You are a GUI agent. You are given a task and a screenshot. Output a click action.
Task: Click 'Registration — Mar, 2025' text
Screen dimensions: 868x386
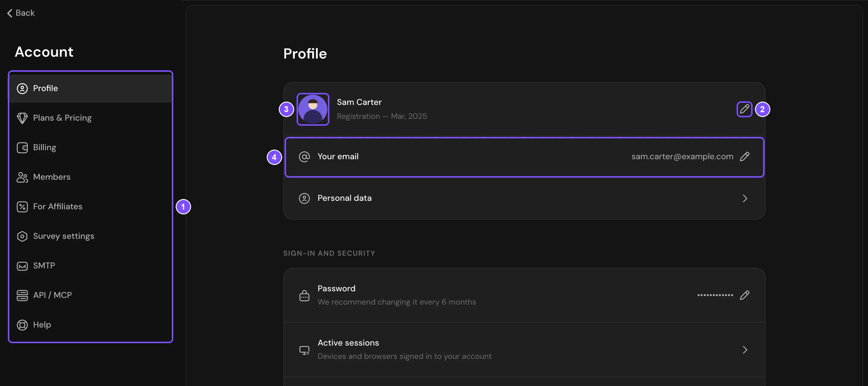(x=382, y=116)
